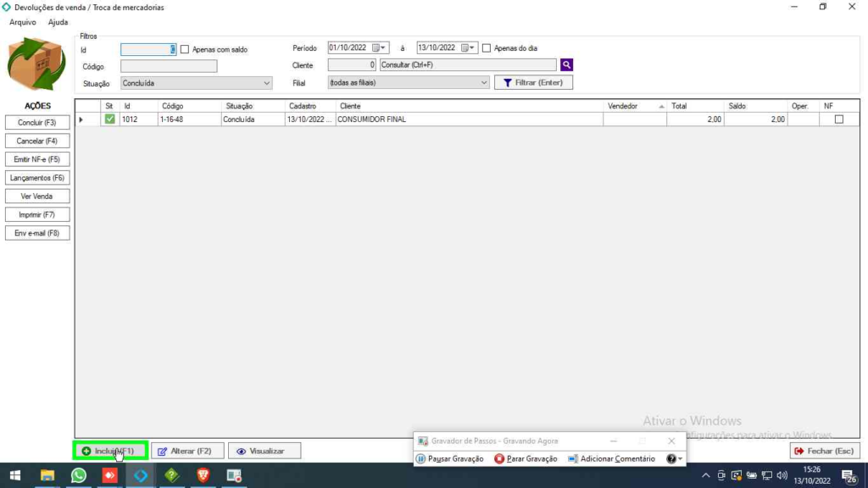The height and width of the screenshot is (488, 868).
Task: Toggle the NF checkbox in row 1012
Action: pyautogui.click(x=839, y=119)
